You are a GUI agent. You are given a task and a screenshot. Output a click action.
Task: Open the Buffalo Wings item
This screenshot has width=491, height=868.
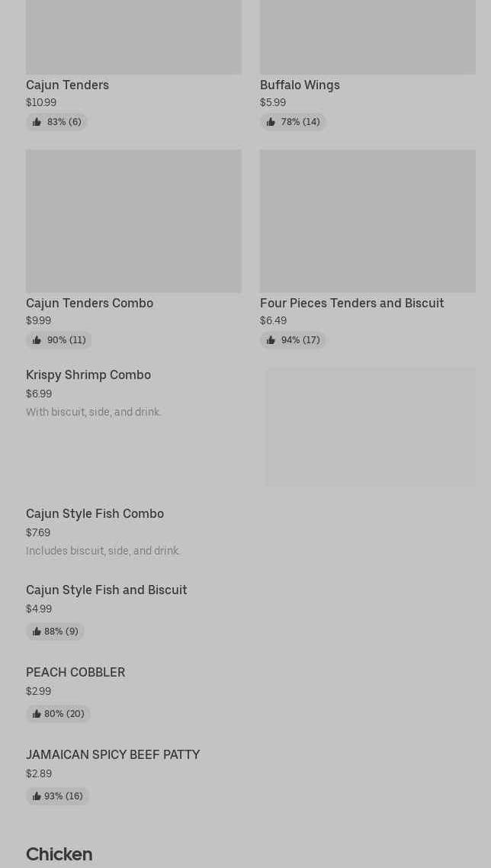[300, 85]
